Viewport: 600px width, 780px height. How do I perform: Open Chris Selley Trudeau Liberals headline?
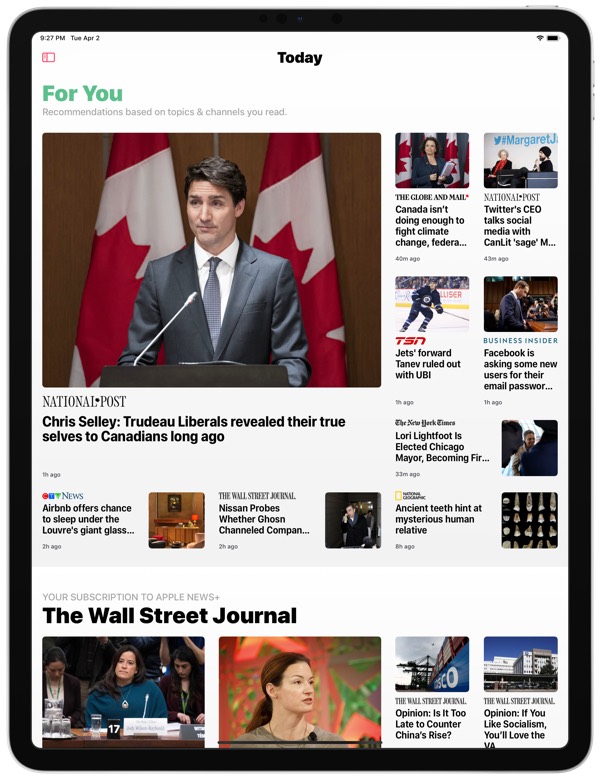194,429
